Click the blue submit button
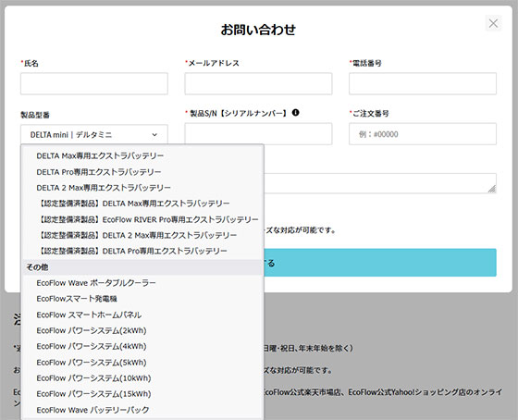Screen dimensions: 518x420 380,263
